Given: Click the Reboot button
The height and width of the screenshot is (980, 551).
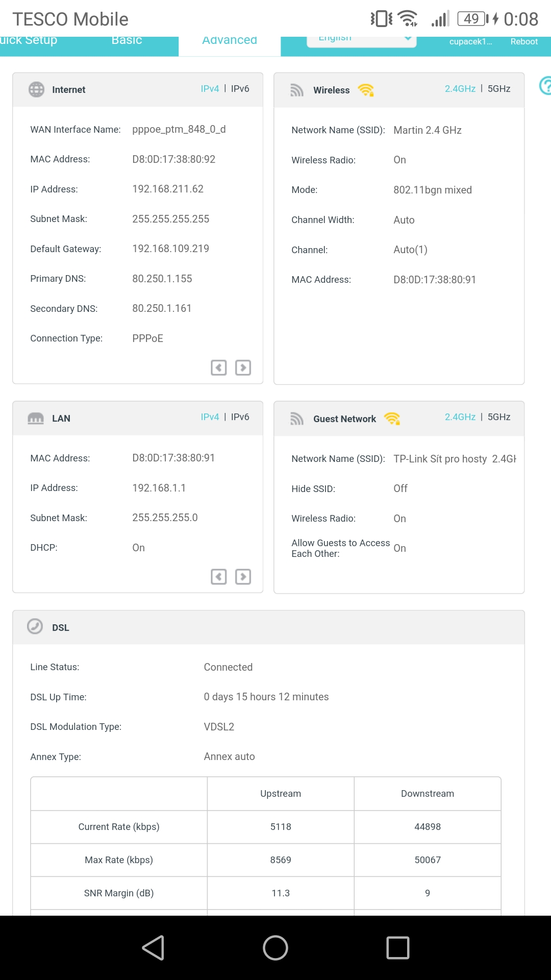Looking at the screenshot, I should [x=524, y=42].
